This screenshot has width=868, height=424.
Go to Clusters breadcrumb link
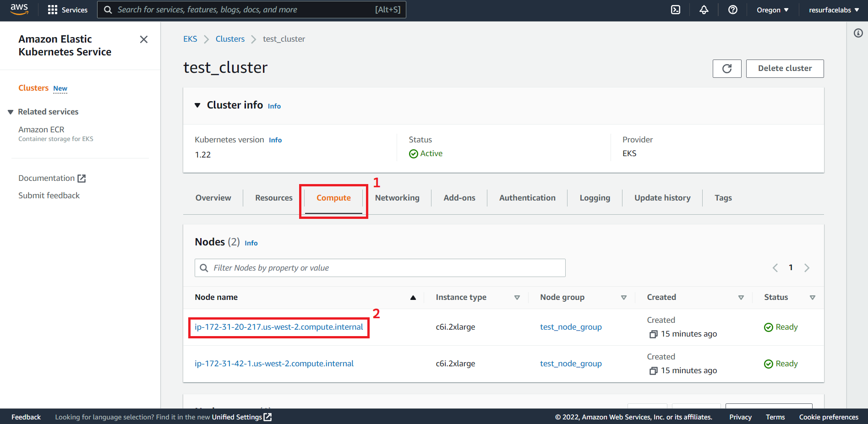230,39
